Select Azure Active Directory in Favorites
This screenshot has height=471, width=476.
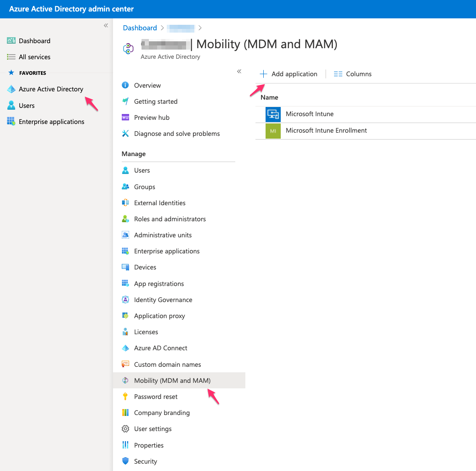pos(51,89)
